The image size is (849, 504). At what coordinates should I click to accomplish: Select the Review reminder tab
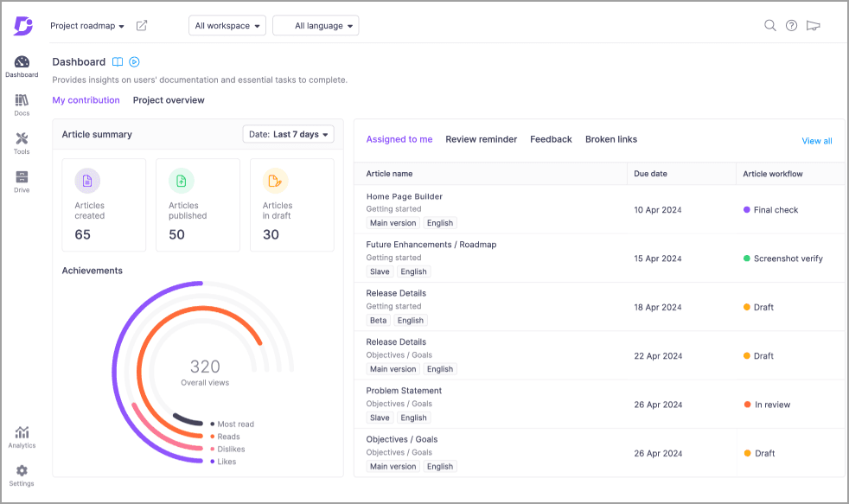tap(482, 139)
